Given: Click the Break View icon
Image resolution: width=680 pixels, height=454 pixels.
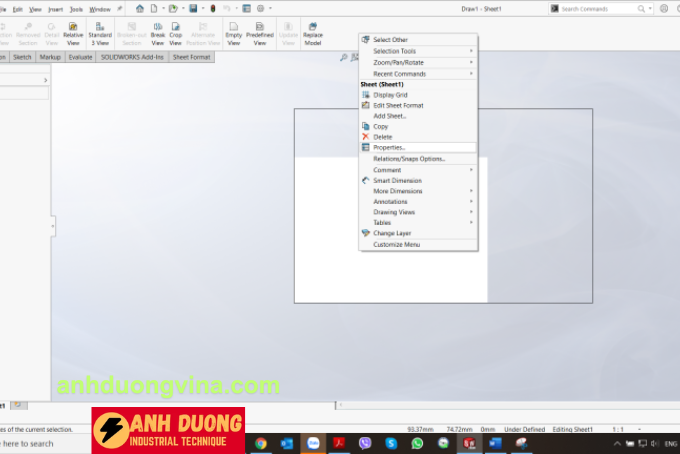Looking at the screenshot, I should click(x=157, y=34).
